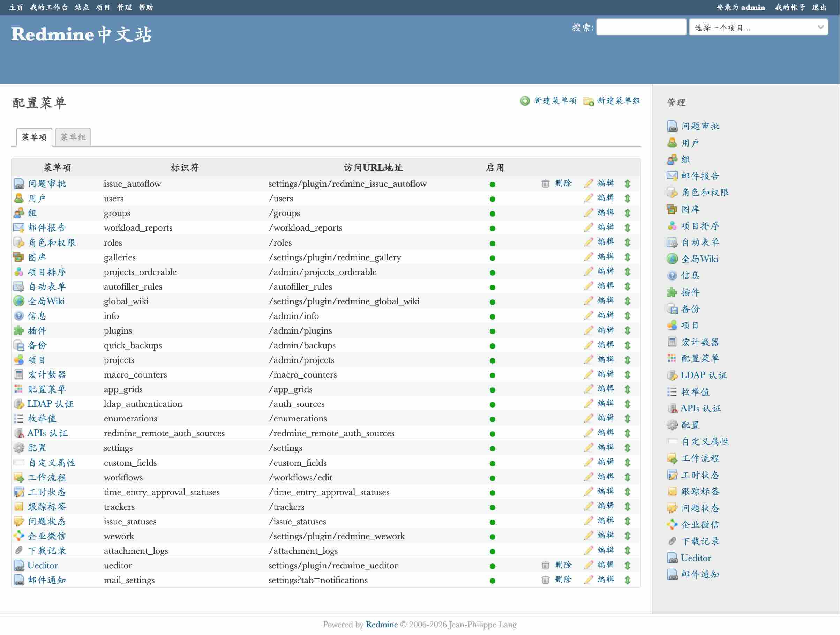Viewport: 840px width, 635px height.
Task: Click the 标识符 column header
Action: coord(185,168)
